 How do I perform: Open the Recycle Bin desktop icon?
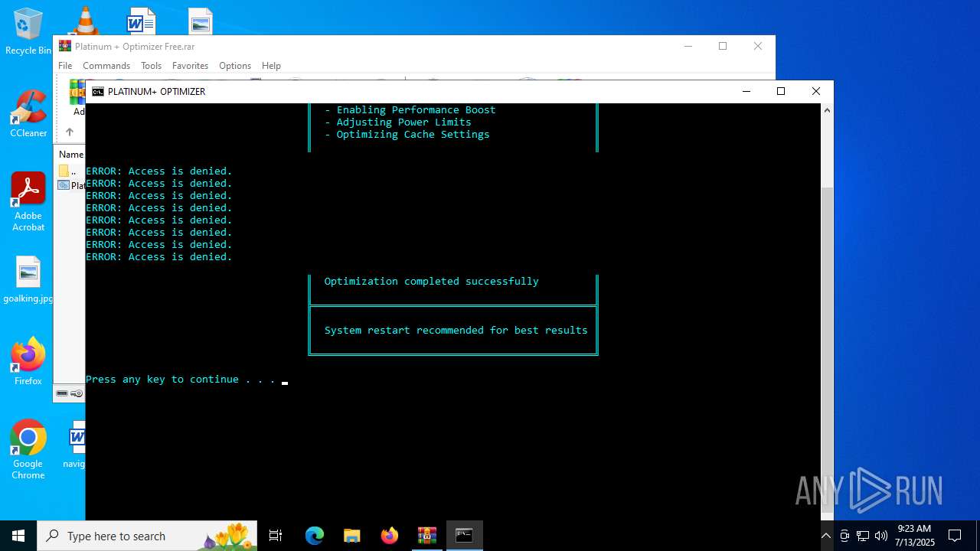click(28, 32)
